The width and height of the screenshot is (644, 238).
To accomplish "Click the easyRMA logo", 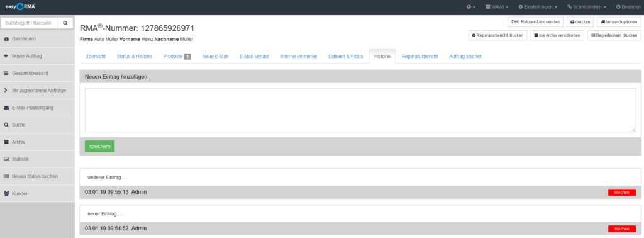I will [x=21, y=6].
